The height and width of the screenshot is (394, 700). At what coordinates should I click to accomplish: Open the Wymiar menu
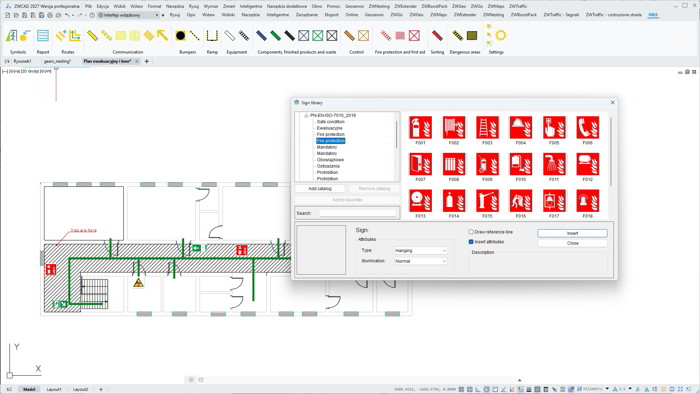pos(211,6)
